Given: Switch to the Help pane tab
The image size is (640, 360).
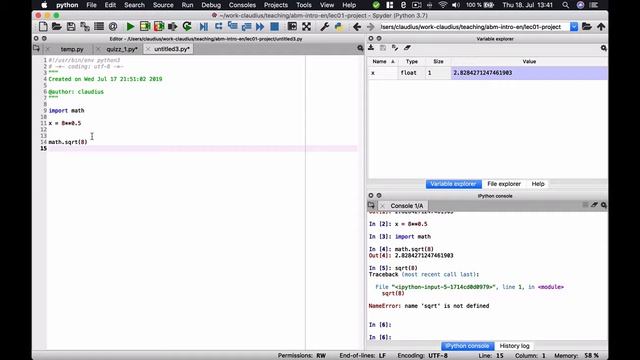Looking at the screenshot, I should [538, 184].
